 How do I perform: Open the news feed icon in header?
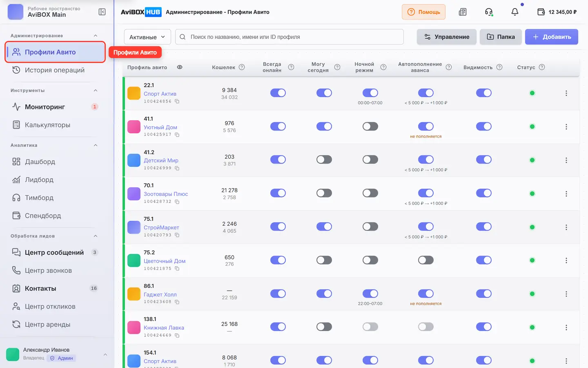pos(463,12)
